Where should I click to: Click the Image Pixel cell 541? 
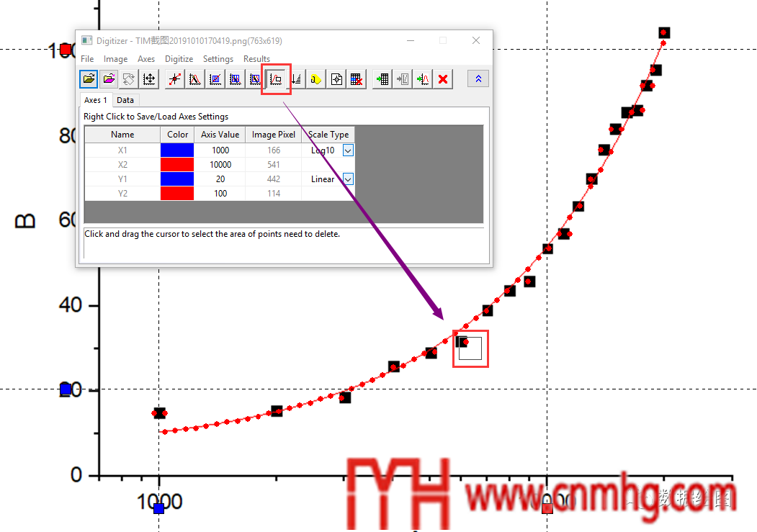click(274, 165)
